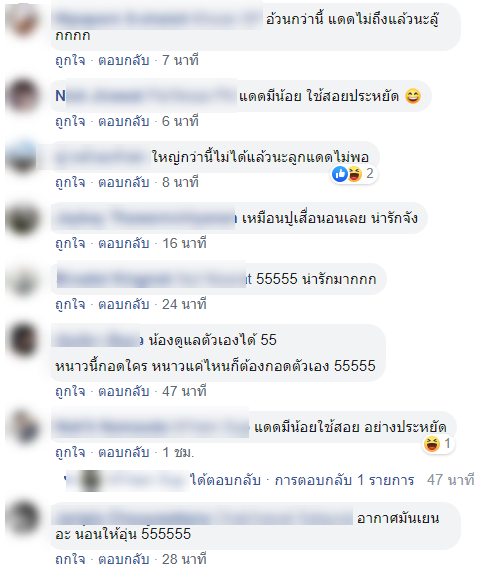
Task: Click the '24 นาที' timestamp link
Action: [x=184, y=304]
